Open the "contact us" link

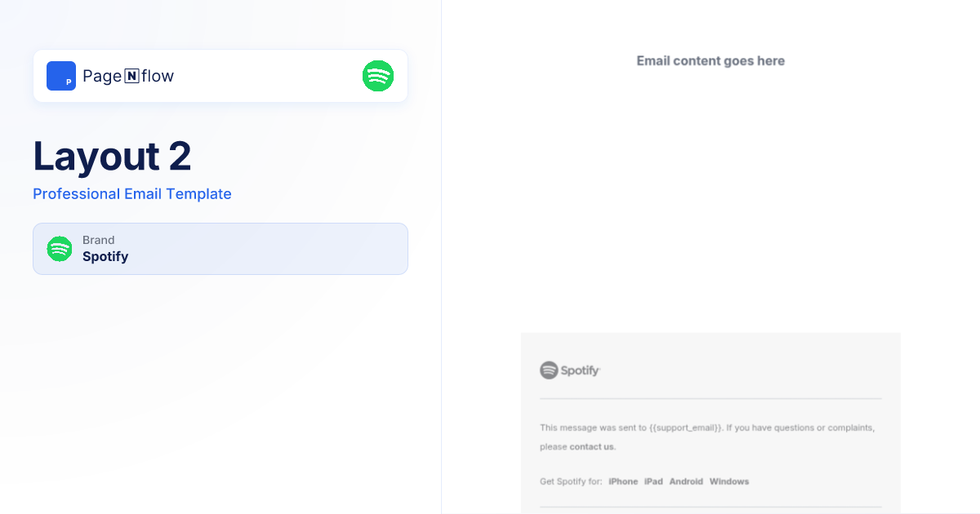(x=592, y=447)
